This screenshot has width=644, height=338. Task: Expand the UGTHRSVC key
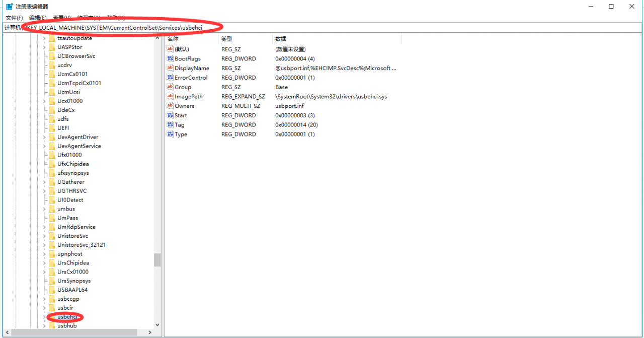pyautogui.click(x=44, y=191)
